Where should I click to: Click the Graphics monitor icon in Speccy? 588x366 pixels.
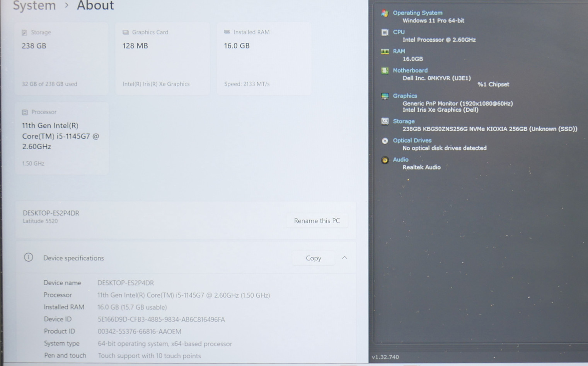pos(385,96)
